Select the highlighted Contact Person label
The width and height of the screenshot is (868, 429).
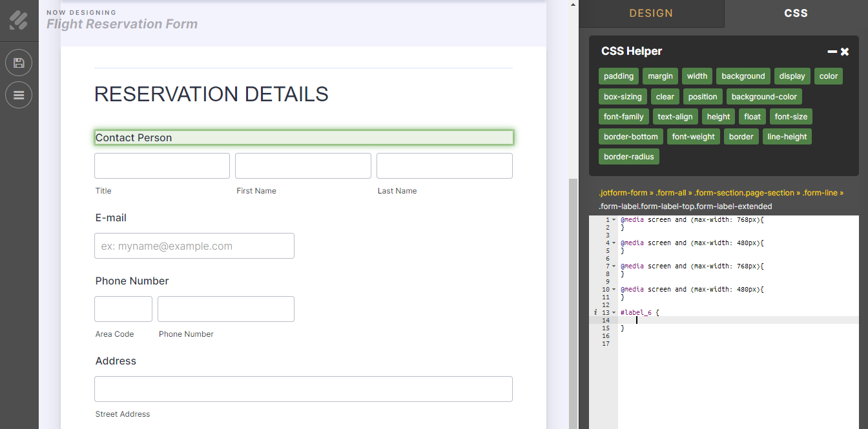tap(304, 137)
